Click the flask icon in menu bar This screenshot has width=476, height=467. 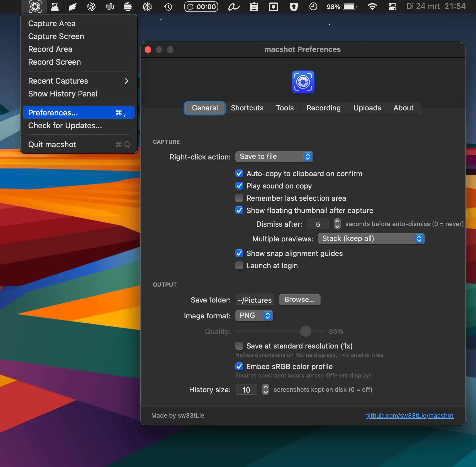(55, 7)
